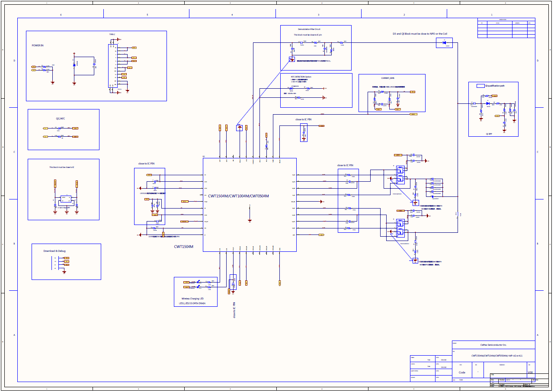554x392 pixels.
Task: Select the "QI BPP" label
Action: point(489,134)
